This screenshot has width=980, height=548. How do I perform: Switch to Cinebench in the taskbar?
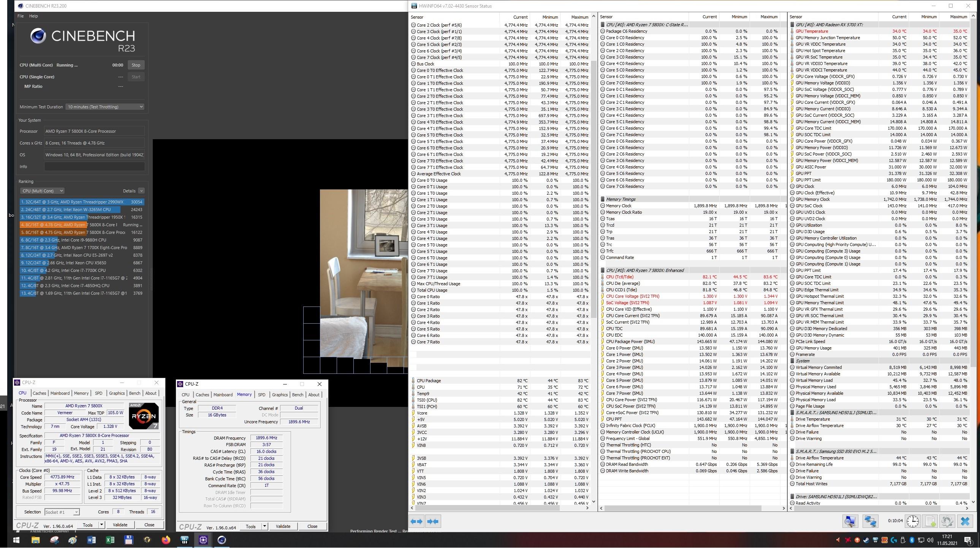(222, 540)
